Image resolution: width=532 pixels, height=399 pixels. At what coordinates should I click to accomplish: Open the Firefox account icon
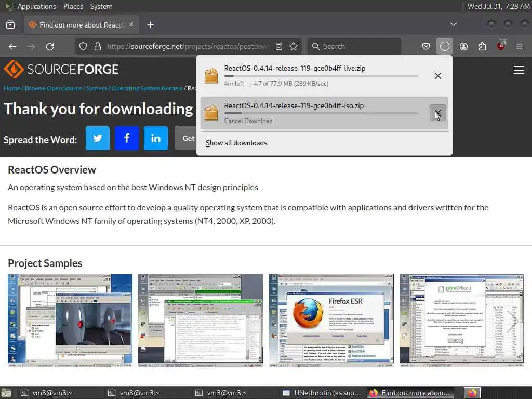click(463, 46)
